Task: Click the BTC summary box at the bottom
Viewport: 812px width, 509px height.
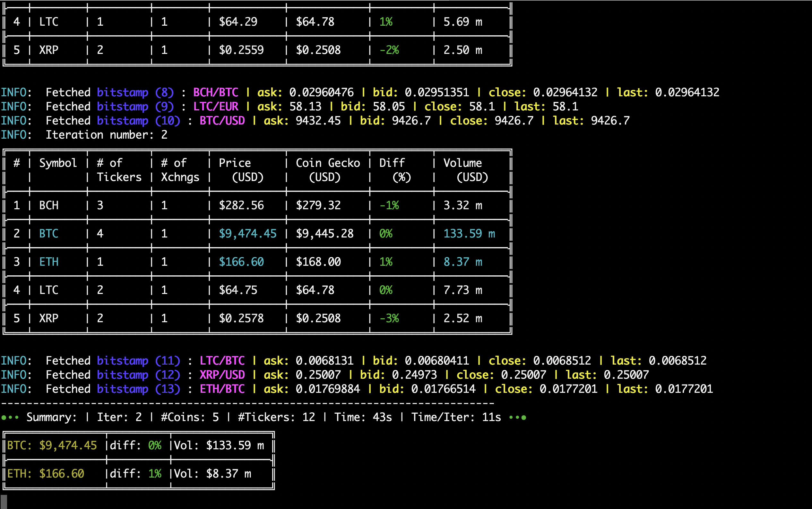Action: tap(52, 445)
